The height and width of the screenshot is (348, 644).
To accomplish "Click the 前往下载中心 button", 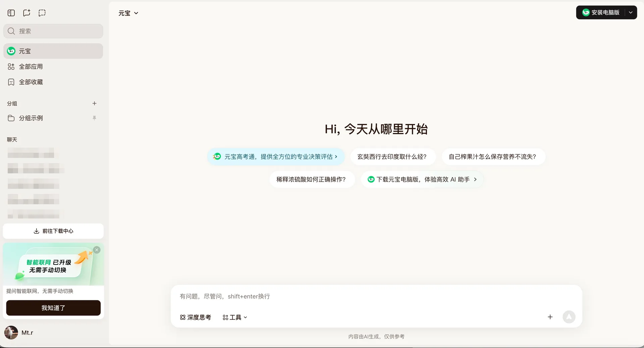I will point(53,231).
